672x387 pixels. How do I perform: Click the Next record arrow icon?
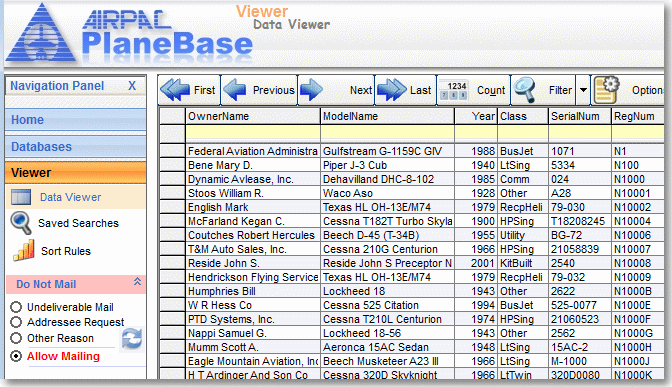[x=311, y=90]
